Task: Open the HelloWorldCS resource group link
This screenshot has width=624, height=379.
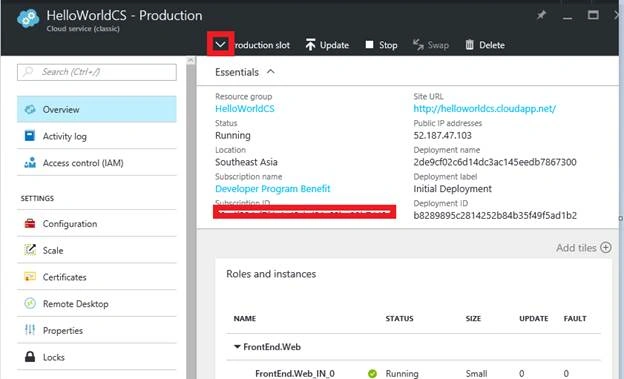Action: tap(245, 109)
